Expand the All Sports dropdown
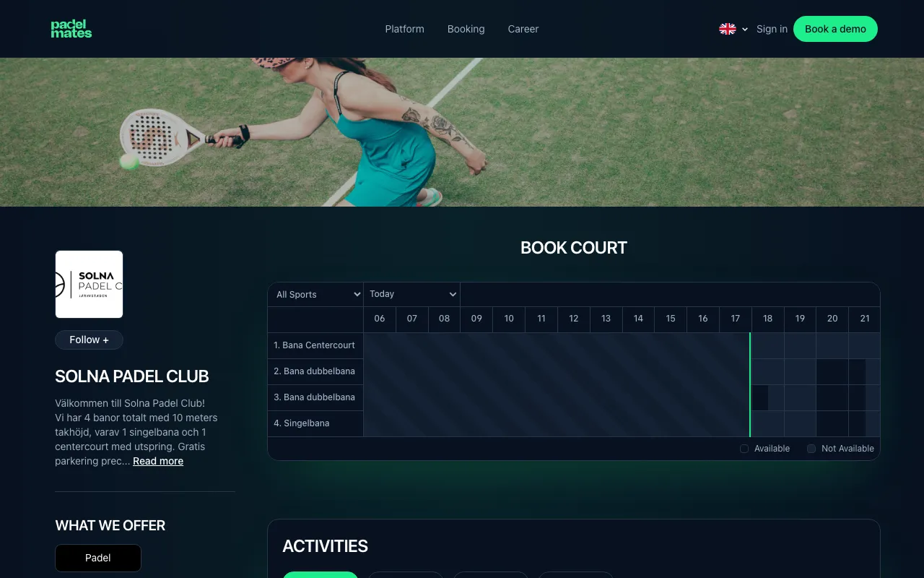The height and width of the screenshot is (578, 924). 315,294
